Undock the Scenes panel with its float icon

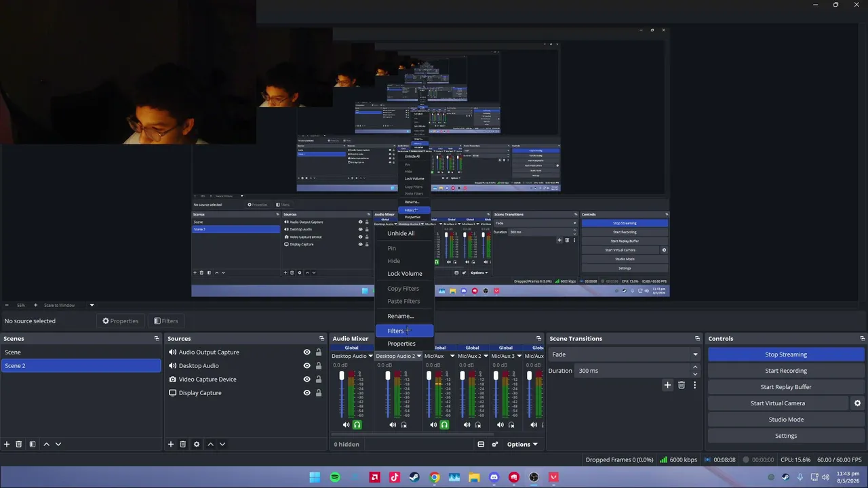pos(157,338)
